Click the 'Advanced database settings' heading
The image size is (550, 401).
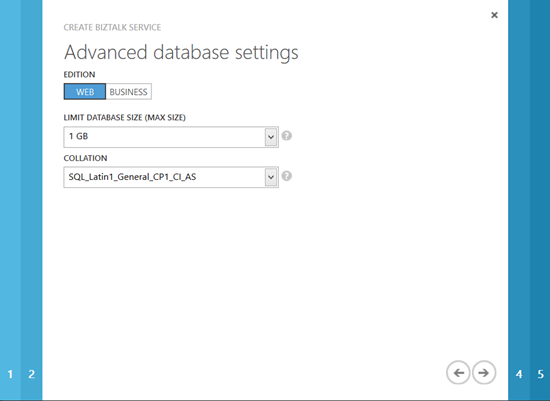pos(181,53)
